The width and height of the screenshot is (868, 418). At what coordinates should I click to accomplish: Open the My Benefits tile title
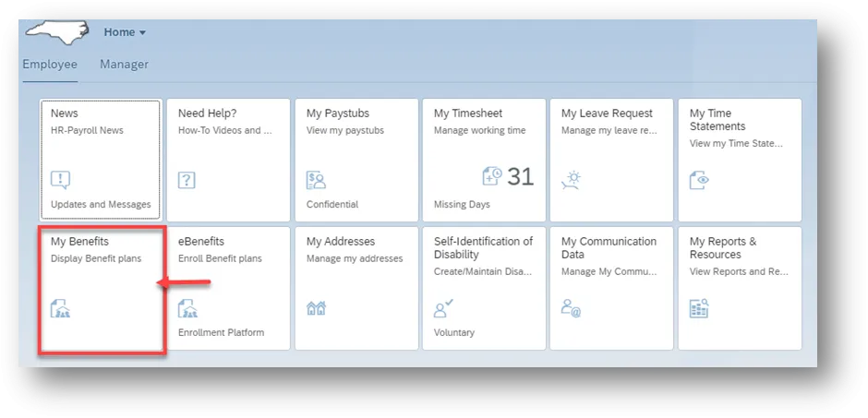79,242
